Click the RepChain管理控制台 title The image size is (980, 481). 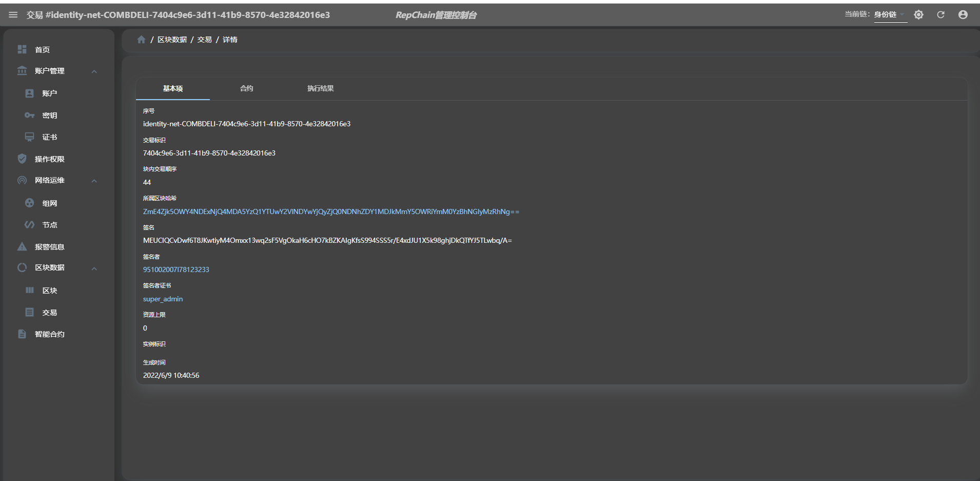pyautogui.click(x=436, y=15)
